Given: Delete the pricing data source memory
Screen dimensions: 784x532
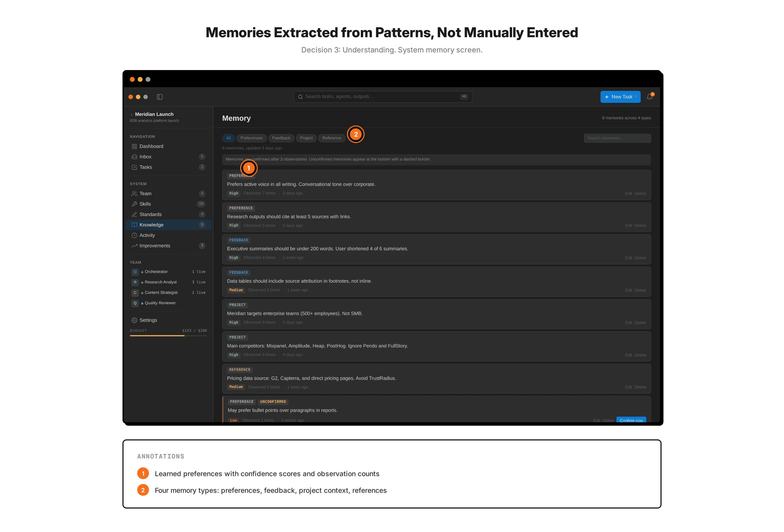Looking at the screenshot, I should click(x=640, y=387).
